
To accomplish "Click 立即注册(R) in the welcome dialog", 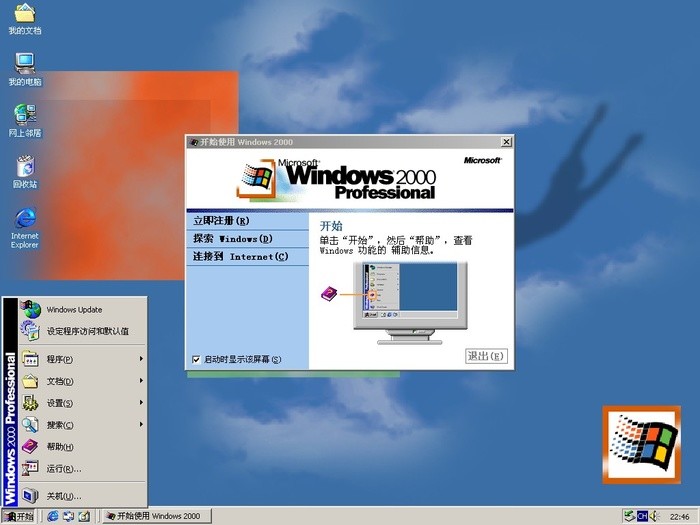I will click(x=248, y=221).
